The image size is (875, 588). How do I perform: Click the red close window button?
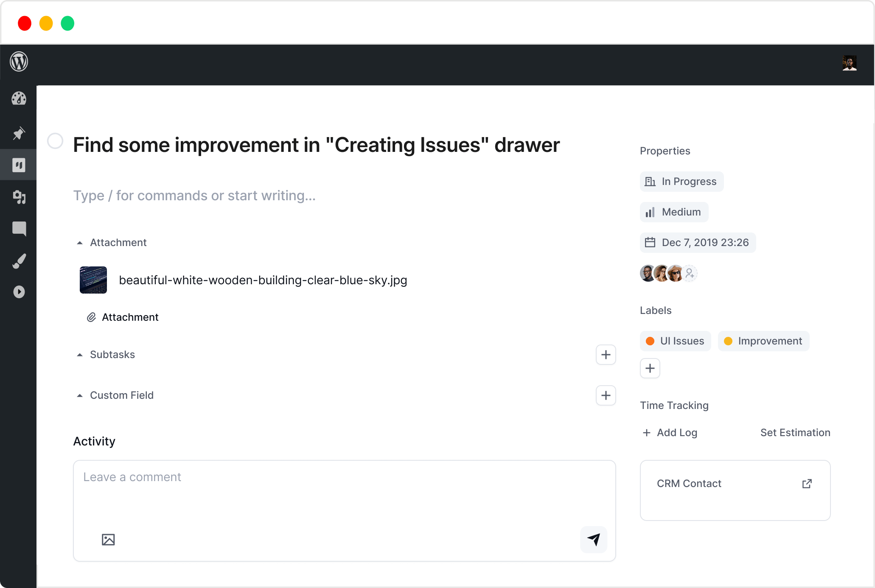point(25,23)
